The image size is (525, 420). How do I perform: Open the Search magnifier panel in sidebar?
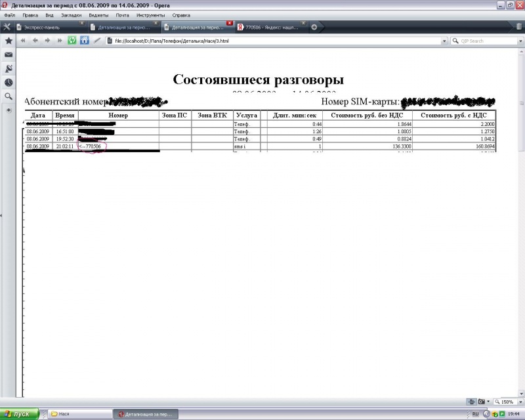click(9, 96)
